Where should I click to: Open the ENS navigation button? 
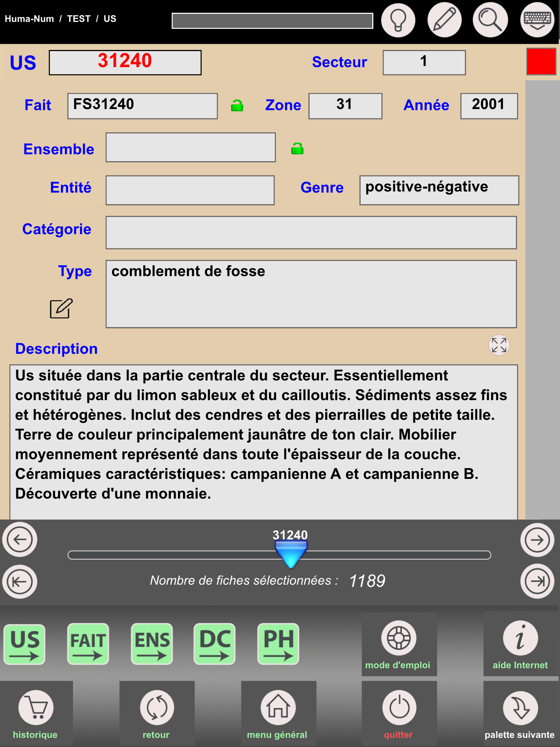click(x=152, y=644)
